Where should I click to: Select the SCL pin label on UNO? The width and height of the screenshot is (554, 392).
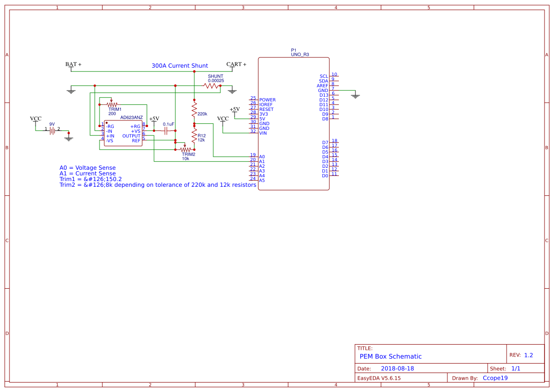pyautogui.click(x=324, y=76)
